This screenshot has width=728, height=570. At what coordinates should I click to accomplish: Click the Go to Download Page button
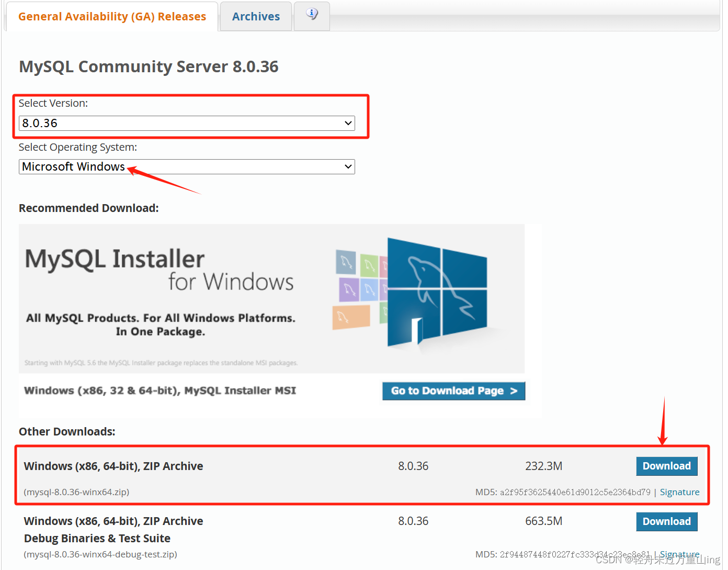point(453,391)
